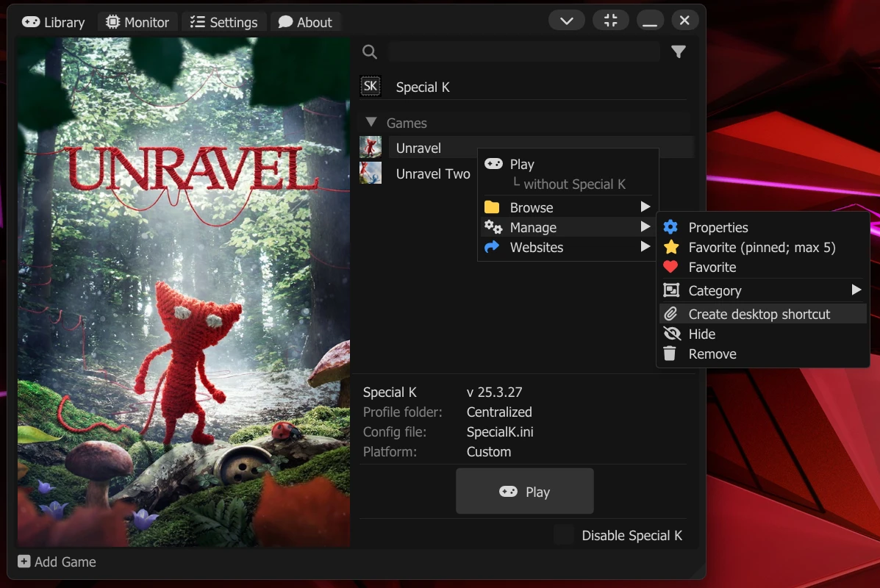Click the Manage gears icon

(493, 226)
